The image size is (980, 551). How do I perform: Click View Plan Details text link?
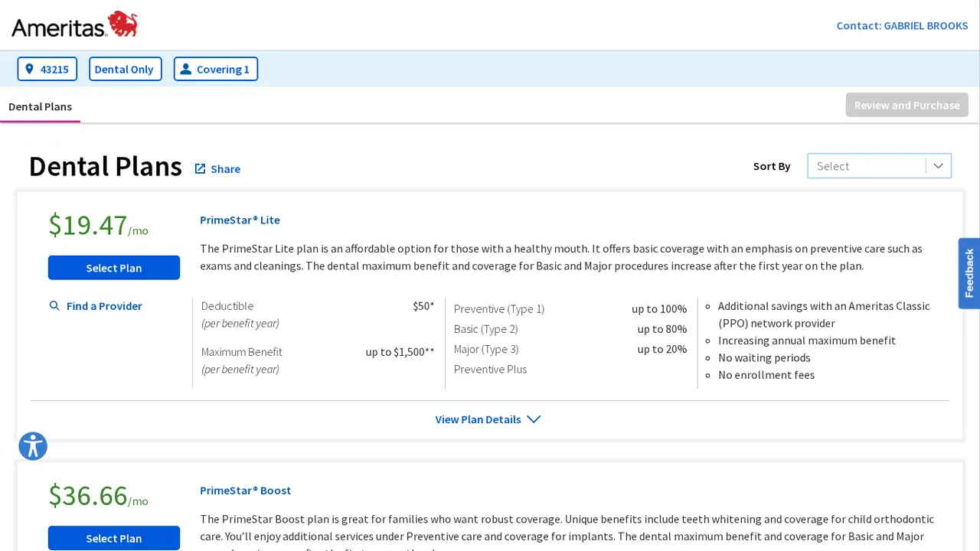coord(478,419)
